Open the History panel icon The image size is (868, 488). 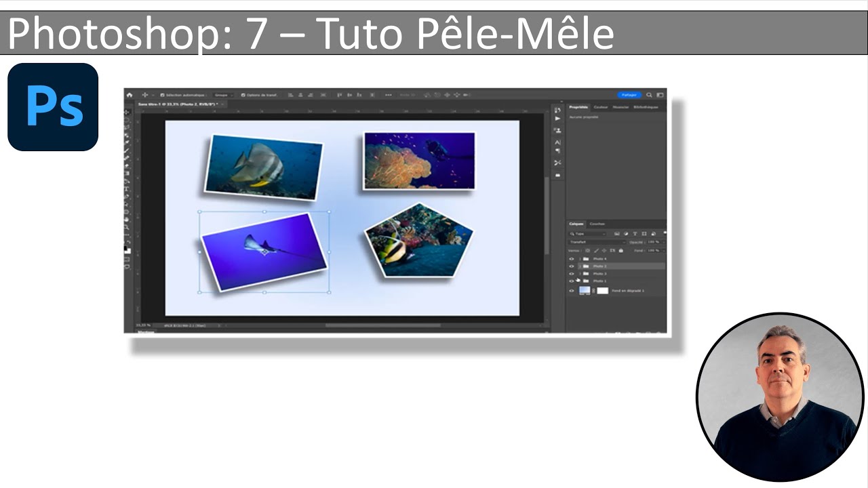[557, 110]
